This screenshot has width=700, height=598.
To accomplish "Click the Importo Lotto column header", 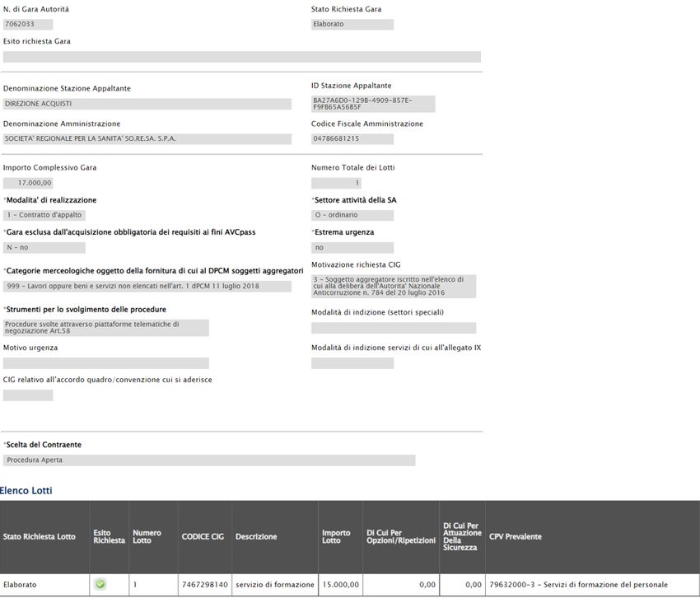I will click(x=336, y=536).
